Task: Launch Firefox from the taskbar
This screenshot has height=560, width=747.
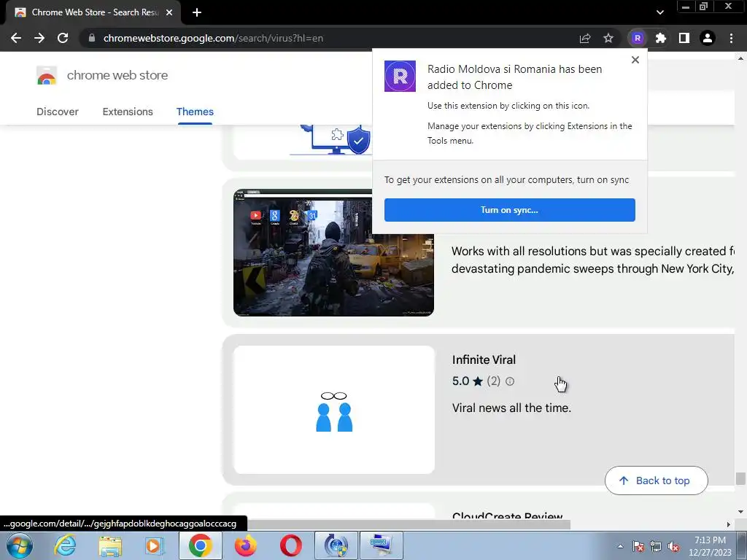Action: click(246, 545)
